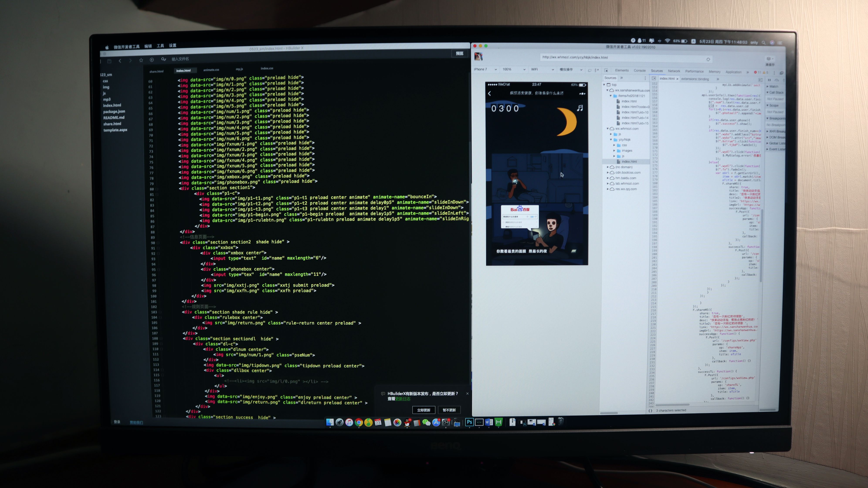Open the animate.css editor tab
The image size is (868, 488).
tap(211, 70)
